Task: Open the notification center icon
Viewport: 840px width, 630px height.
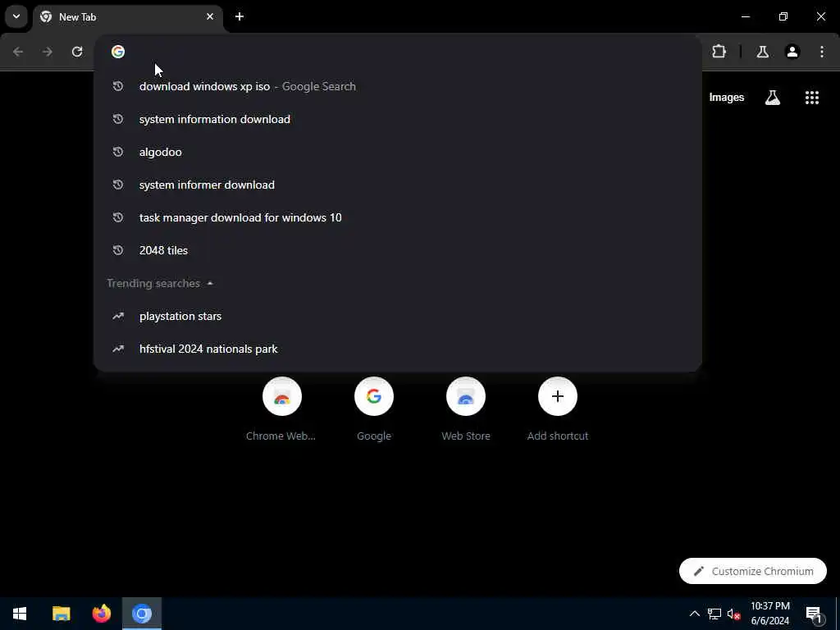Action: tap(814, 614)
